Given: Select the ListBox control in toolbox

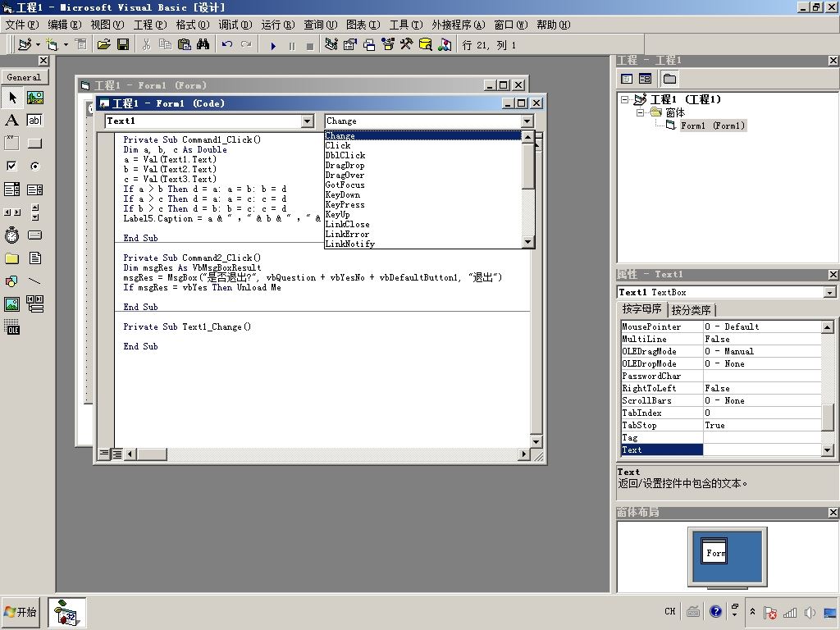Looking at the screenshot, I should pos(34,189).
